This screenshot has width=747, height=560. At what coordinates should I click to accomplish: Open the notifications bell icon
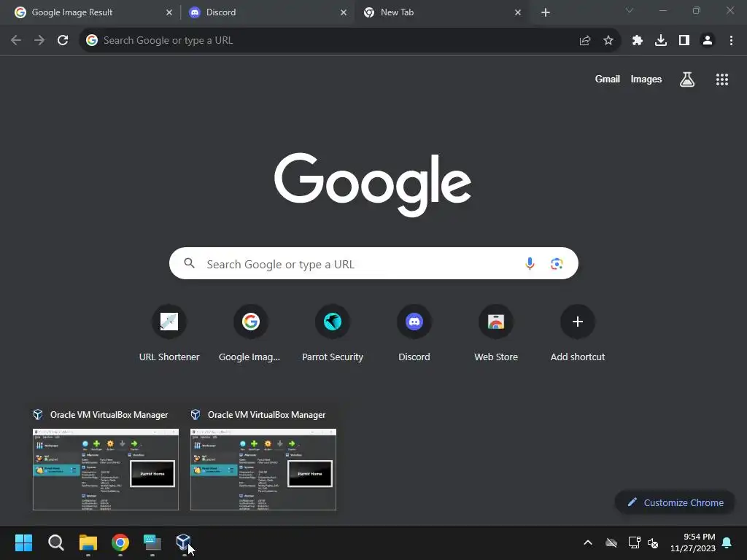click(x=727, y=542)
